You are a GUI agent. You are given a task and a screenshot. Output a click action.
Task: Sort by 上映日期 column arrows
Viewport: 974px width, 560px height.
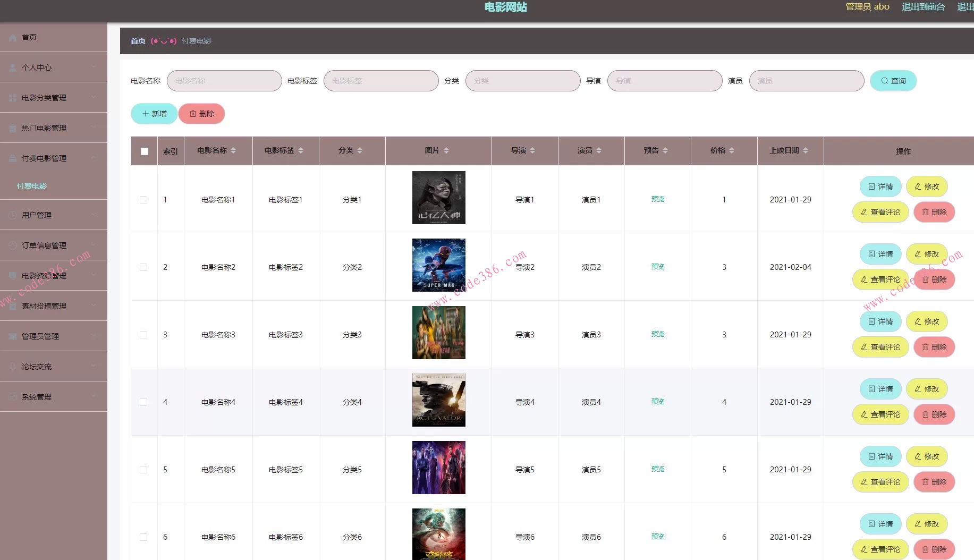click(806, 151)
